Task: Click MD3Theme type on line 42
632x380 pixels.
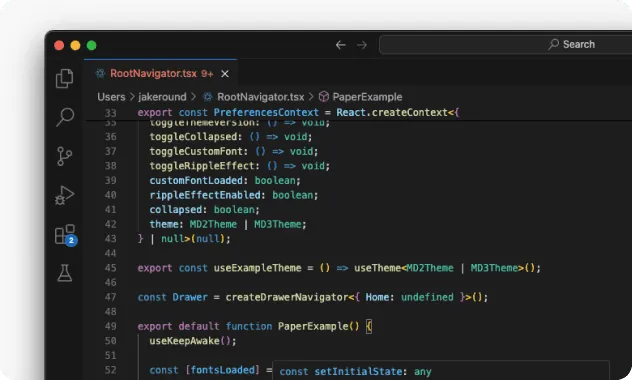Action: click(x=277, y=224)
